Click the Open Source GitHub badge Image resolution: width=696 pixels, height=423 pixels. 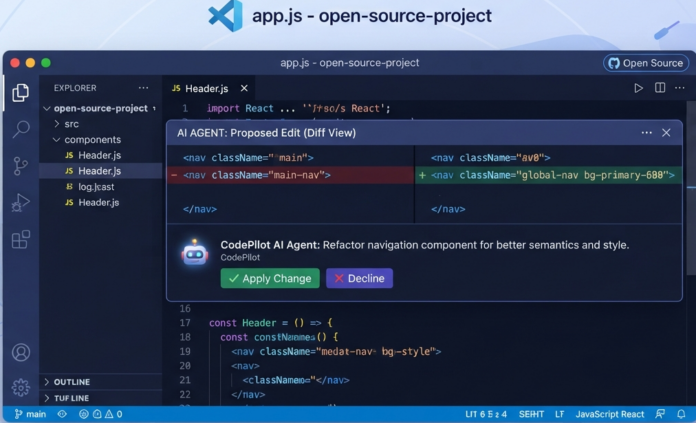pyautogui.click(x=646, y=63)
